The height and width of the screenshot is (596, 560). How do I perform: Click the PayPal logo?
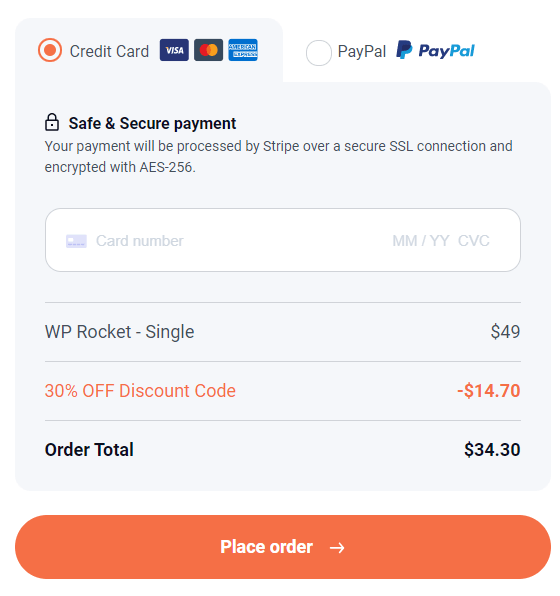(x=435, y=50)
